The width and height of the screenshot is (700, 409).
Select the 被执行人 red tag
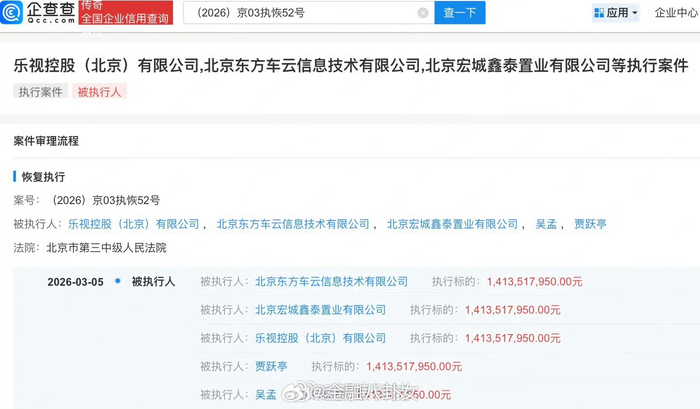[x=100, y=91]
